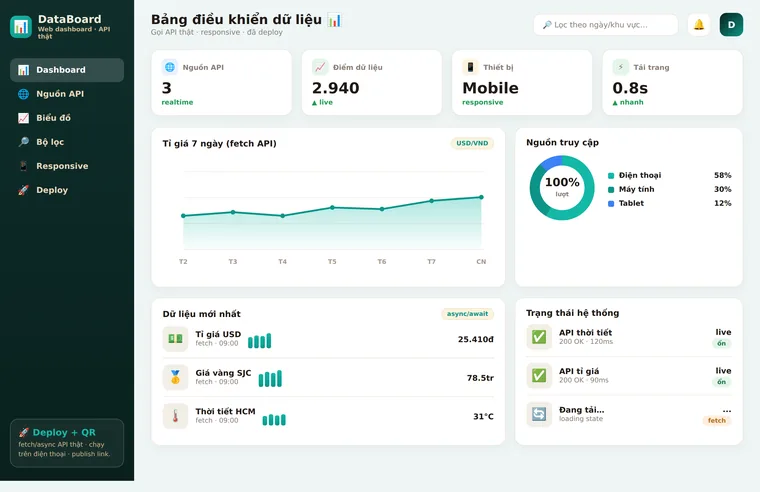
Task: Click the thermometer icon for Thời tiết HCM
Action: (x=175, y=416)
